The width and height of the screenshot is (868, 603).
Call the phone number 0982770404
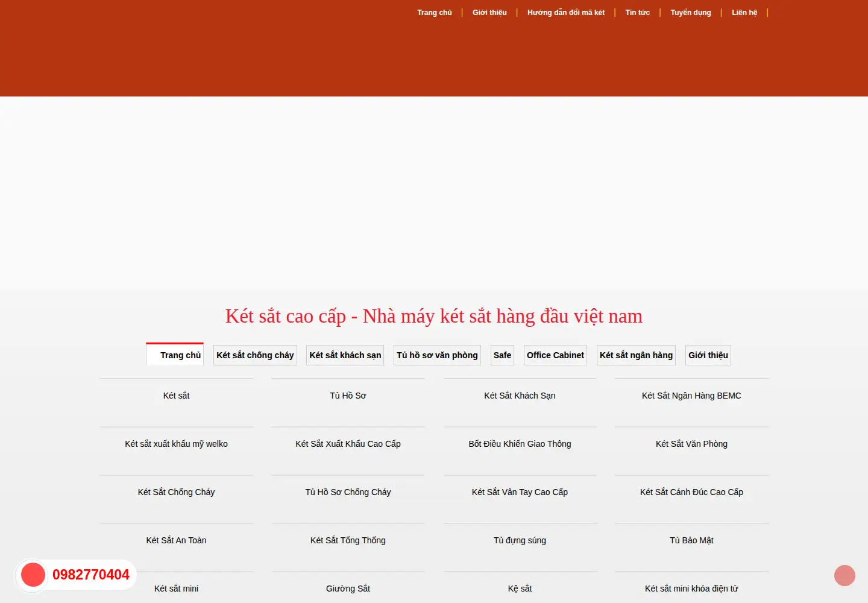[91, 575]
